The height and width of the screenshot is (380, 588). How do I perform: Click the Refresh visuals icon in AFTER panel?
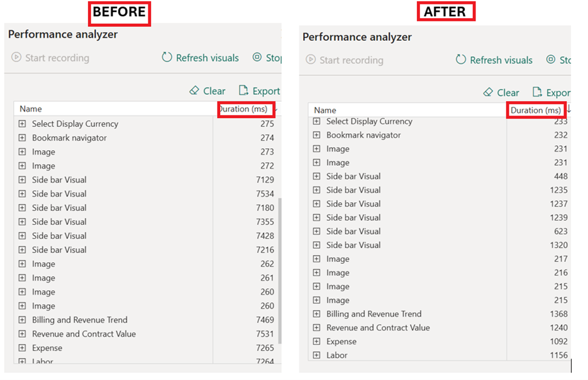pos(461,60)
